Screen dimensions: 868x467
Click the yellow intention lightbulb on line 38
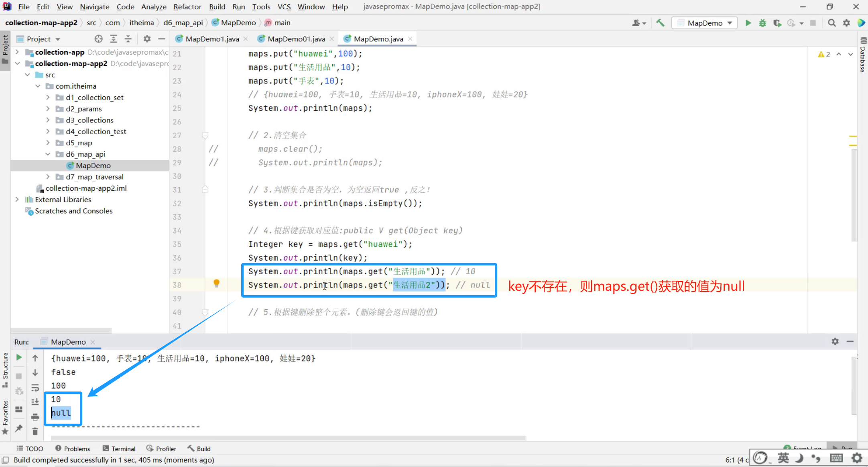pos(216,283)
